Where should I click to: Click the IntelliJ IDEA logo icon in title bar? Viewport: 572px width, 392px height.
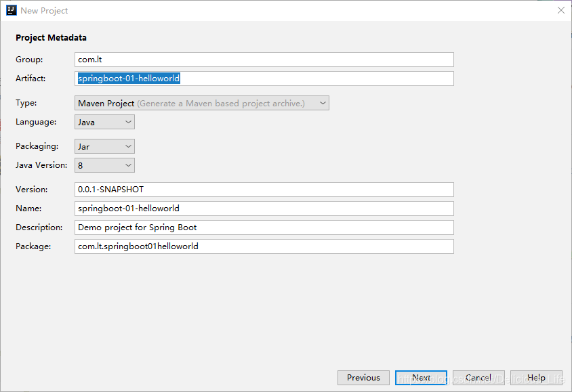click(x=12, y=10)
